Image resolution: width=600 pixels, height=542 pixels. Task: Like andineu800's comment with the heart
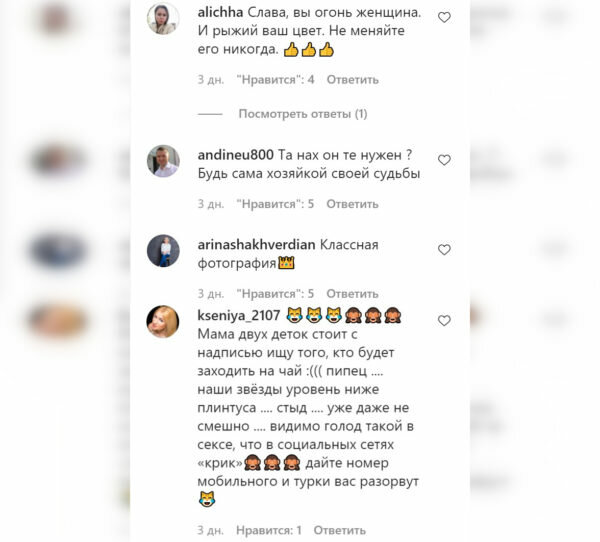(444, 160)
